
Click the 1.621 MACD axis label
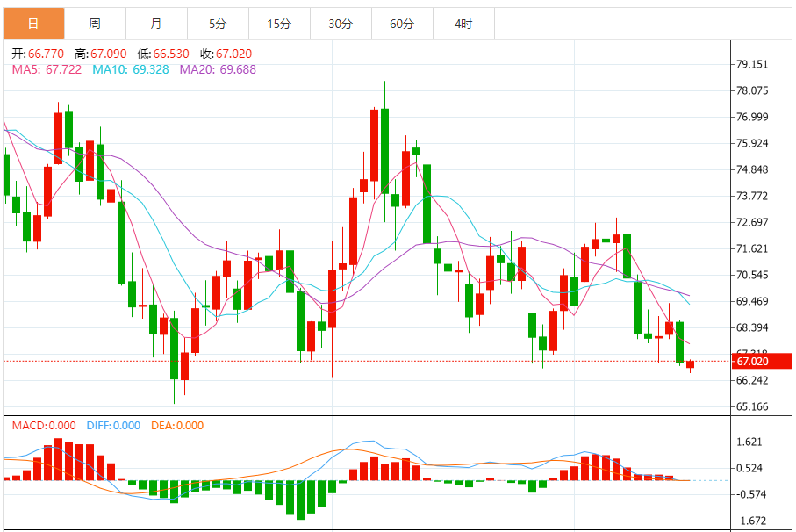pos(749,442)
